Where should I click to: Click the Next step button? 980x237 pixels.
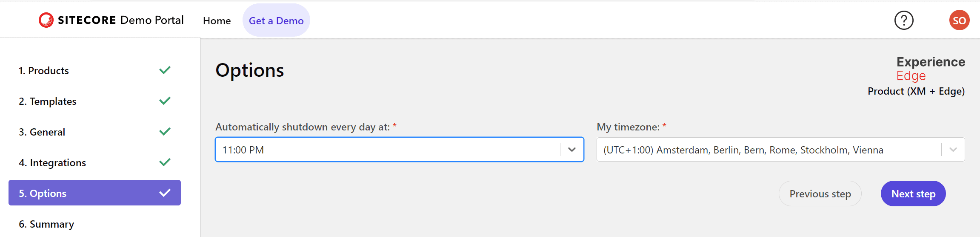pos(913,194)
